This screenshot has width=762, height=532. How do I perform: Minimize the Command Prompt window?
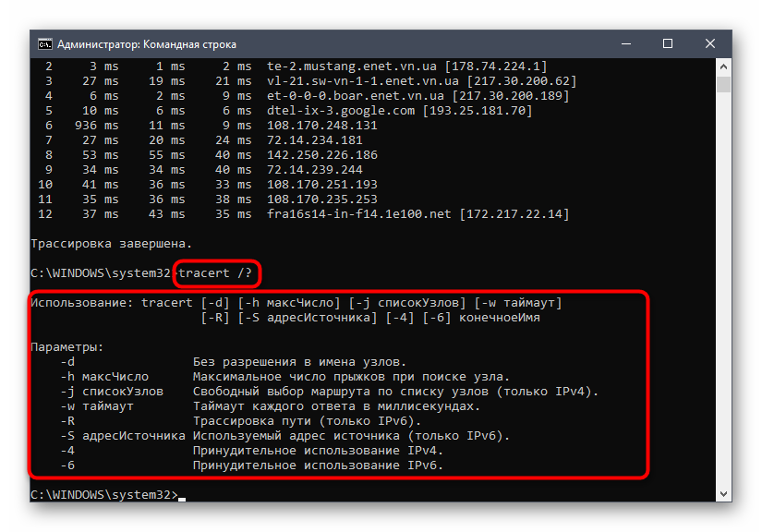626,43
